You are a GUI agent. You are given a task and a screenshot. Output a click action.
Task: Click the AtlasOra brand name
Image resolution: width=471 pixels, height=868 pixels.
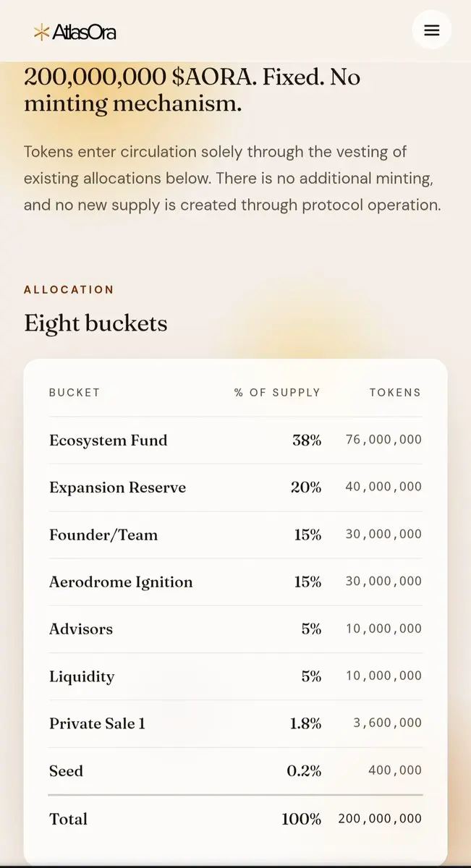[x=84, y=32]
